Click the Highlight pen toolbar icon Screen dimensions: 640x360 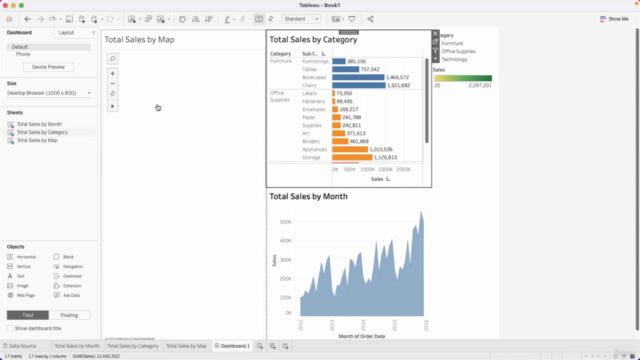(227, 19)
